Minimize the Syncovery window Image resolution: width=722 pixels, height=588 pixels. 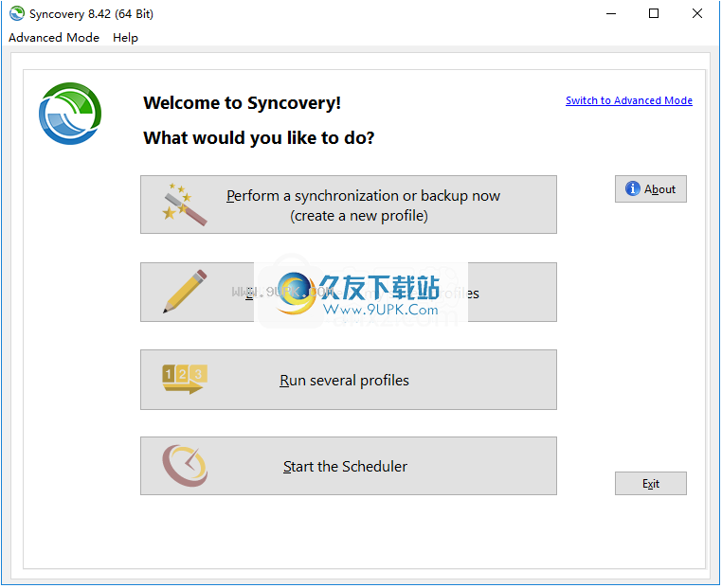(611, 13)
